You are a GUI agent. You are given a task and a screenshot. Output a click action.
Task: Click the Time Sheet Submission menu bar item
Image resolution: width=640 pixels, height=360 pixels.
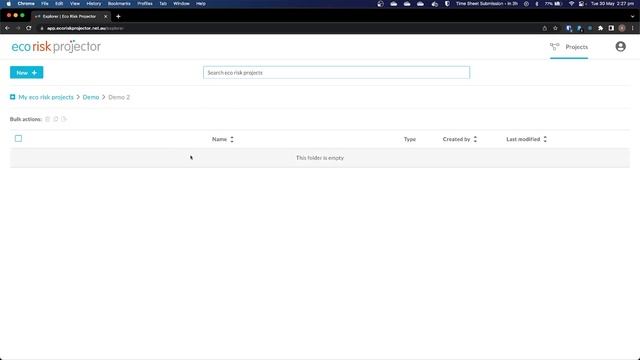click(487, 4)
